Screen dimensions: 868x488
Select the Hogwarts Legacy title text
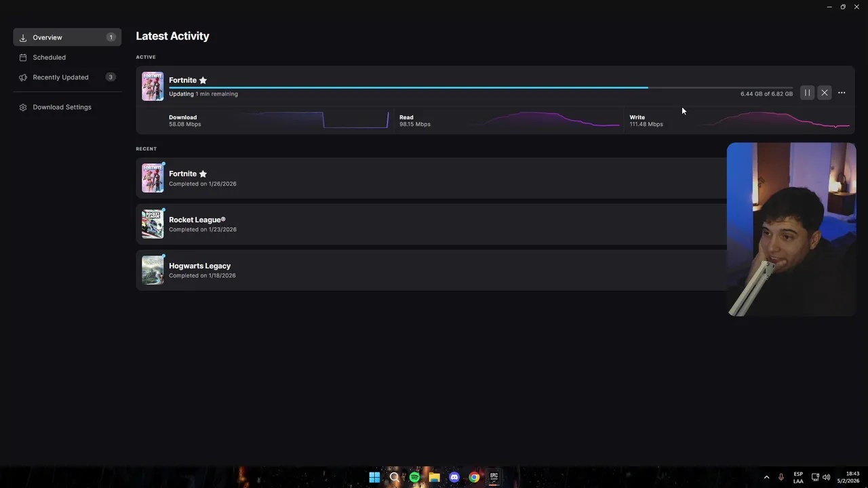point(199,266)
